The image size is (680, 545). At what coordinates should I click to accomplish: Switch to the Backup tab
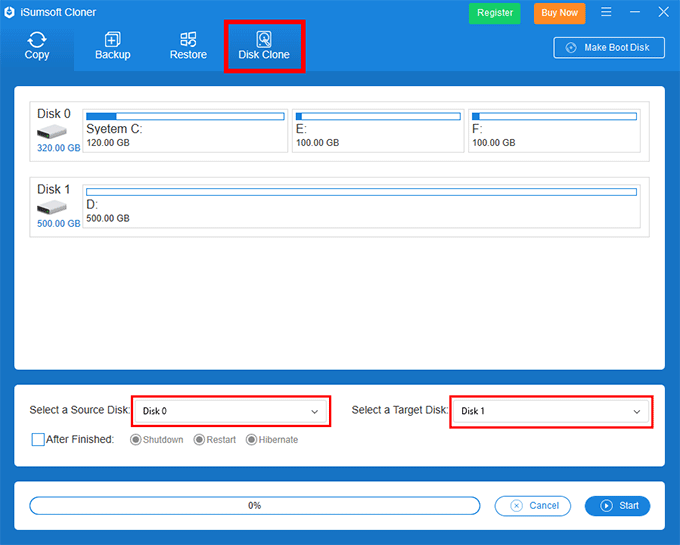112,46
